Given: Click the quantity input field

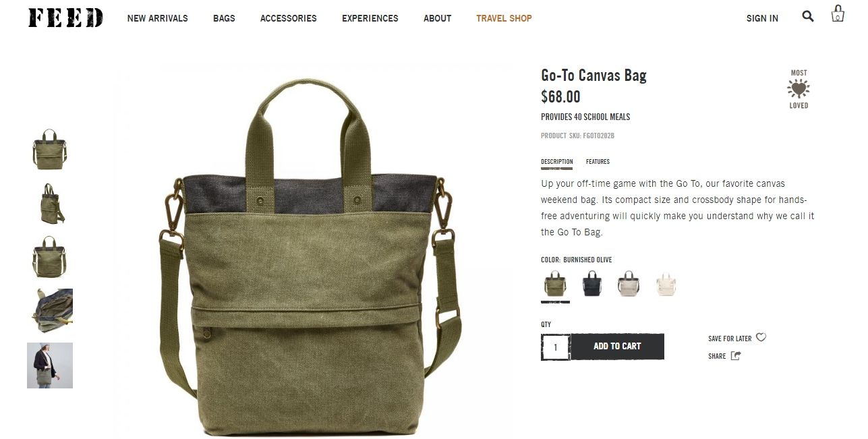Looking at the screenshot, I should (x=556, y=347).
